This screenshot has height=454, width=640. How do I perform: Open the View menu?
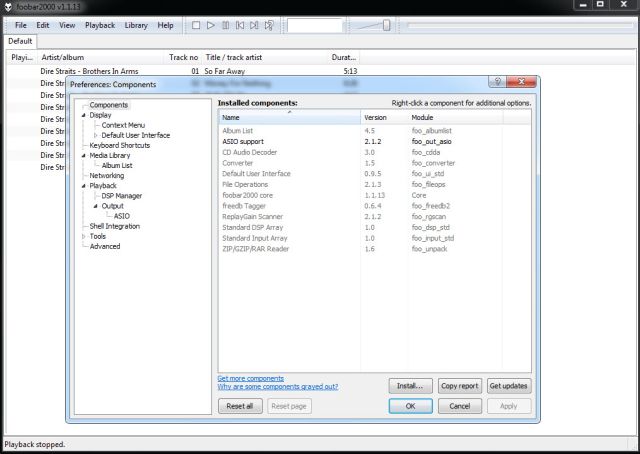(67, 25)
